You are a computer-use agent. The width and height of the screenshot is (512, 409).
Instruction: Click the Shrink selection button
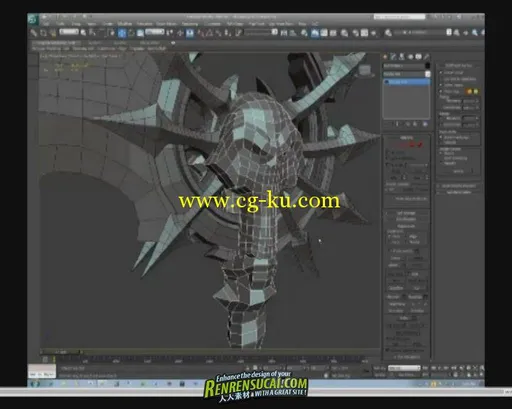395,171
